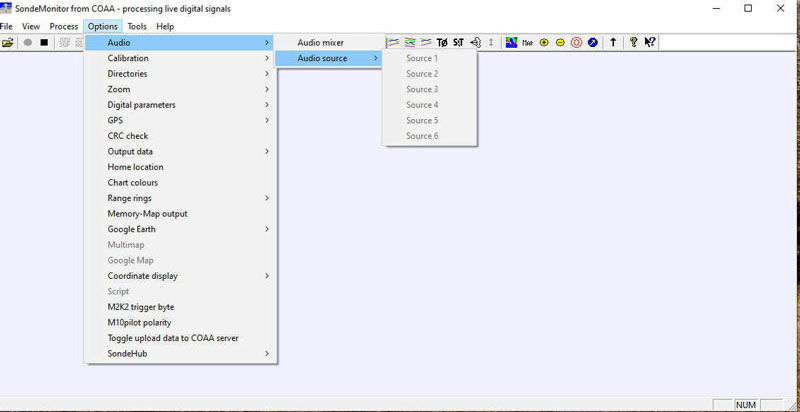This screenshot has width=800, height=412.
Task: Click the black up arrow icon
Action: (613, 43)
